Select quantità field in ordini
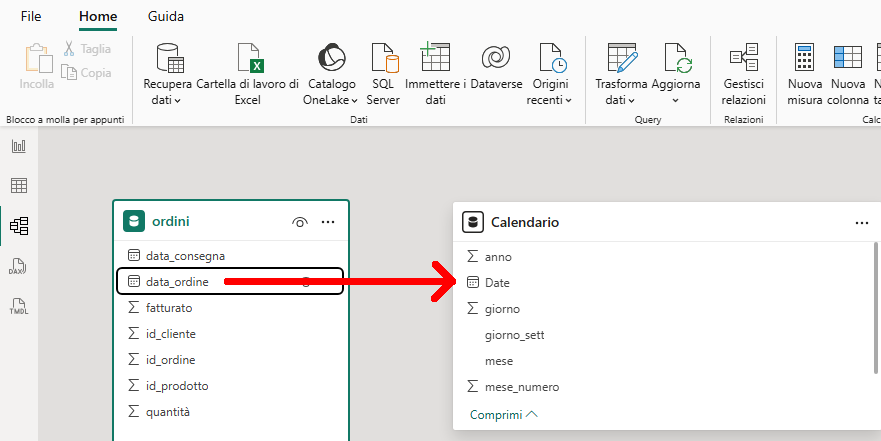This screenshot has height=441, width=881. 231,412
